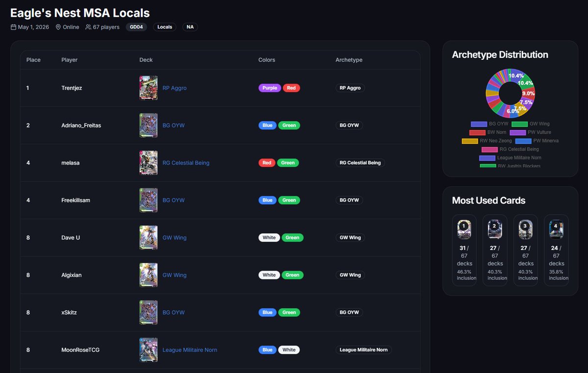Image resolution: width=588 pixels, height=373 pixels.
Task: Click Dave U's GW Wing archetype badge
Action: [x=350, y=238]
